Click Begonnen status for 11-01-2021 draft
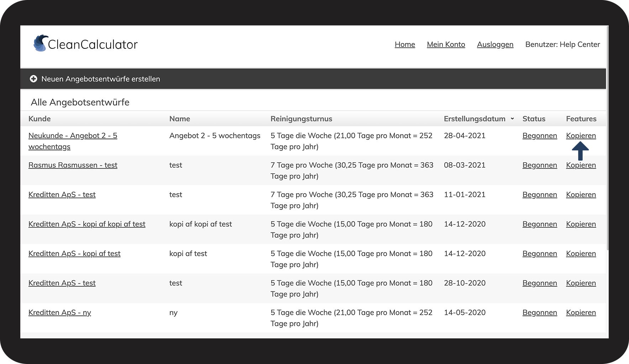 click(539, 195)
